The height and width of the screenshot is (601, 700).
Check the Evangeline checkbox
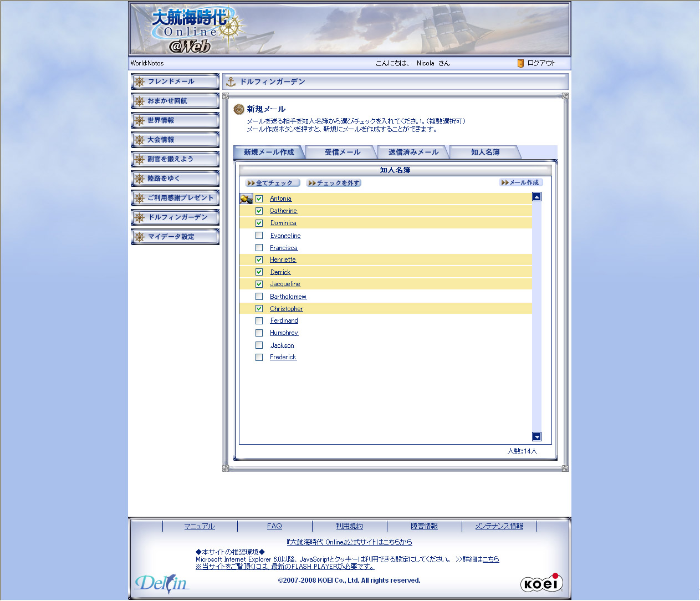coord(259,236)
